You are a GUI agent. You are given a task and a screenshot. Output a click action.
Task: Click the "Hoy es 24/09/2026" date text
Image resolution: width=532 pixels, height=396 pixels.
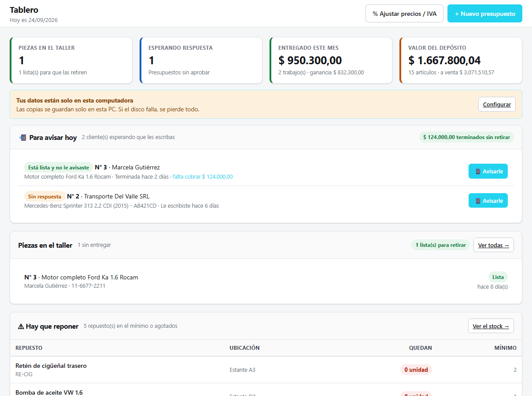(34, 20)
